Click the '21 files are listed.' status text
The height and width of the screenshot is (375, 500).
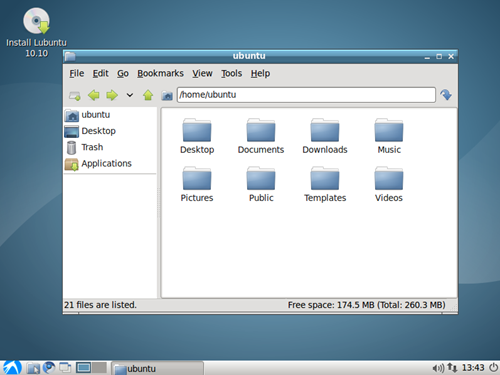tap(100, 305)
